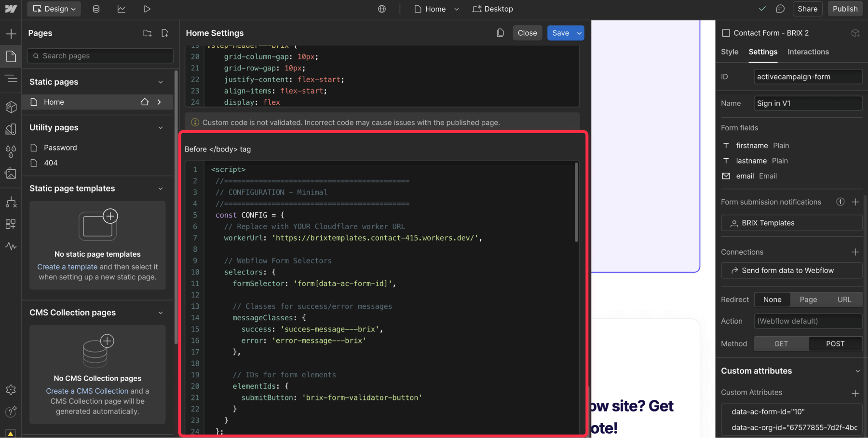Image resolution: width=868 pixels, height=438 pixels.
Task: Select GET form method
Action: [x=781, y=343]
